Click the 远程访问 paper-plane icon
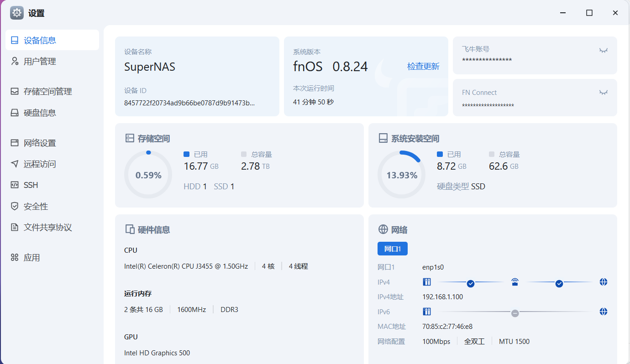Viewport: 630px width, 364px height. [x=15, y=164]
